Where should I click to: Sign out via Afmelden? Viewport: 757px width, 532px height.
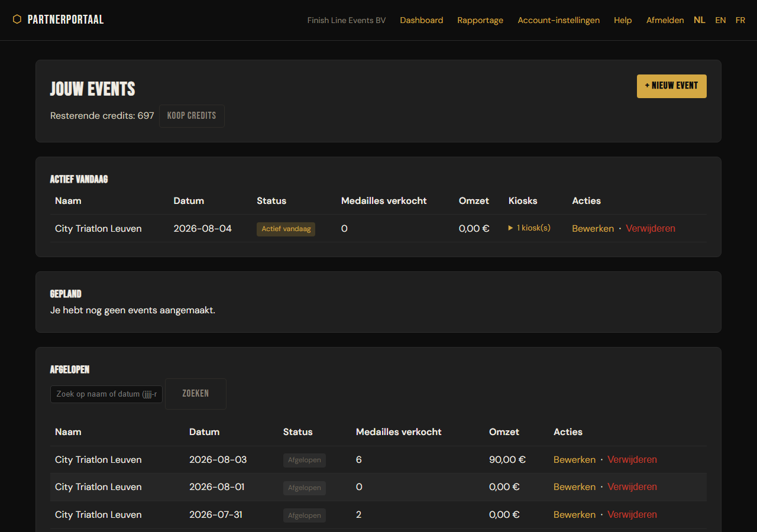tap(665, 20)
